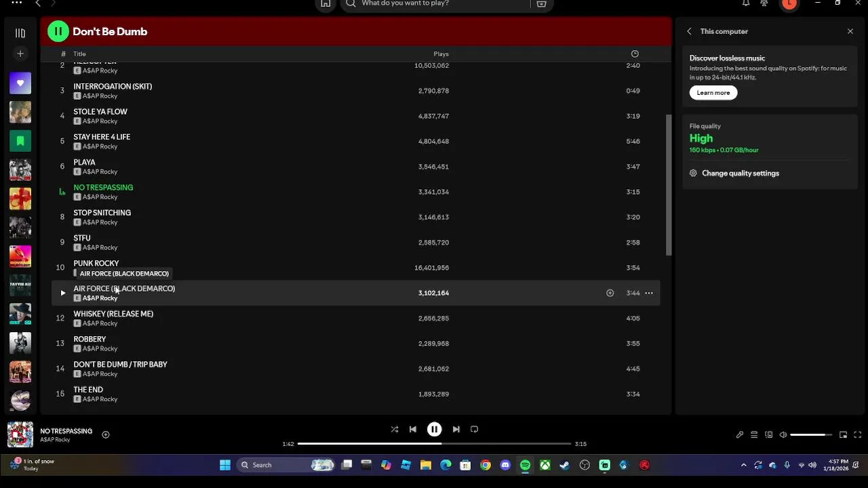Screen dimensions: 868x488
Task: Pause the album with the green header button
Action: point(58,31)
